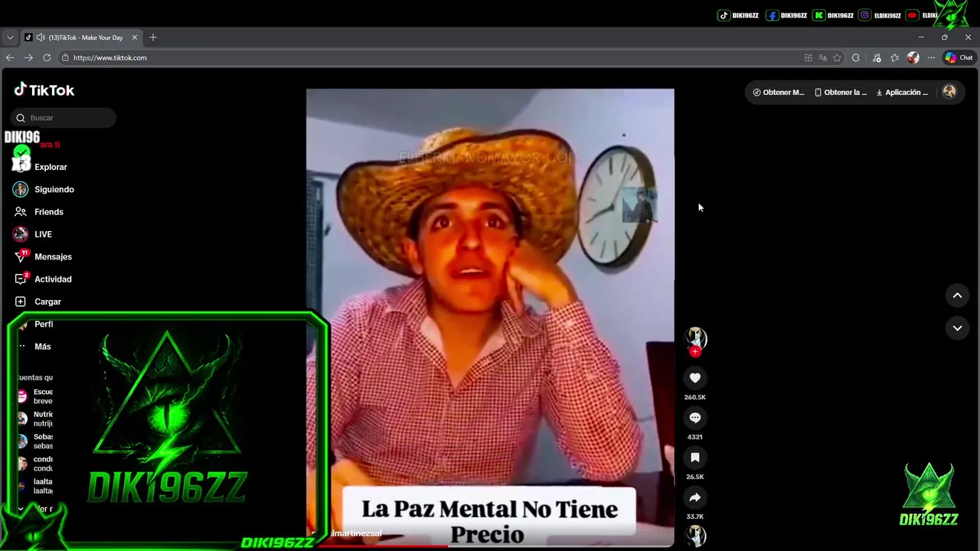The width and height of the screenshot is (980, 551).
Task: Click Aplicación download button
Action: 903,92
